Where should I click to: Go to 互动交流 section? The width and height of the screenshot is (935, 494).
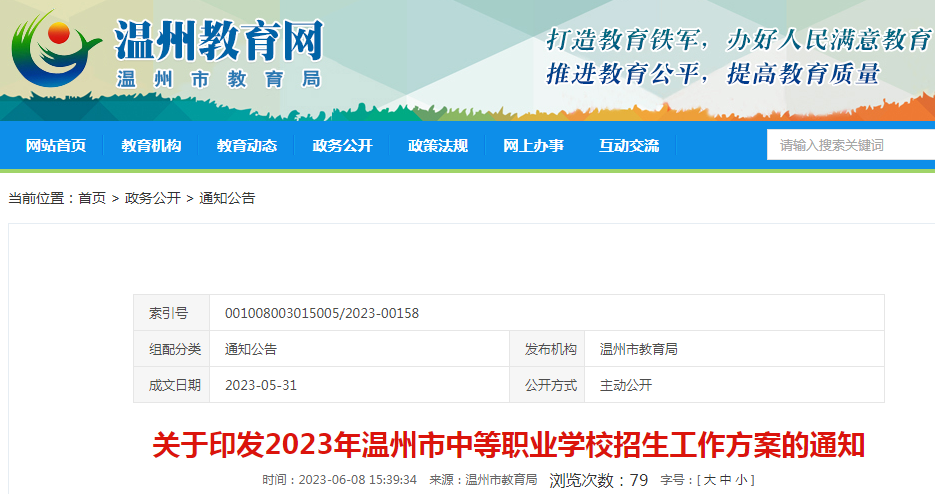pyautogui.click(x=629, y=146)
